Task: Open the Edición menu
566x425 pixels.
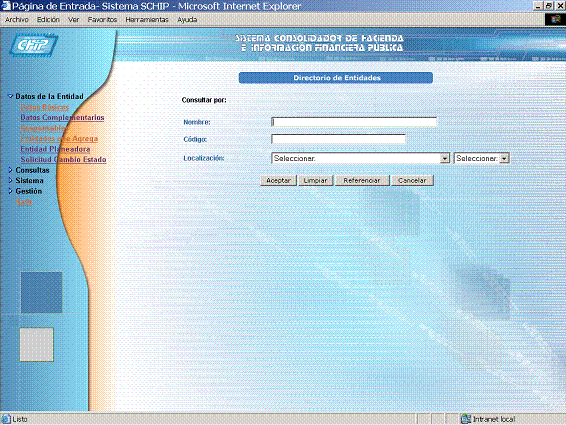Action: 48,19
